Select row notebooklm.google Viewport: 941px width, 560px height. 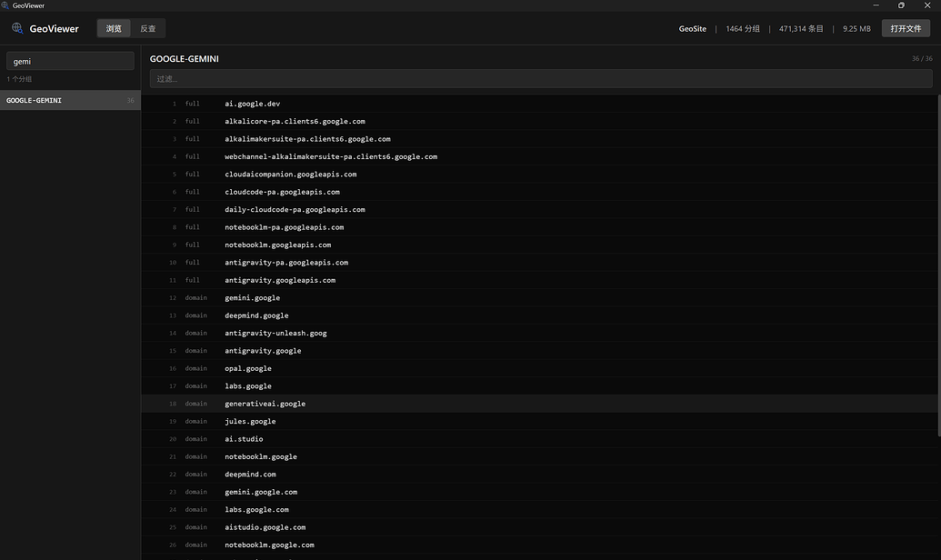click(539, 456)
